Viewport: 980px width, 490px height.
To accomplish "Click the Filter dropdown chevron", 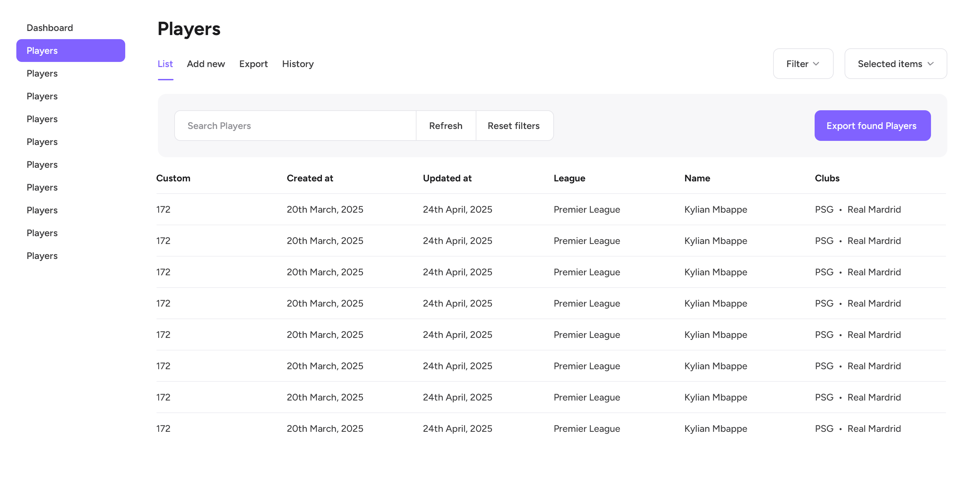I will [816, 64].
